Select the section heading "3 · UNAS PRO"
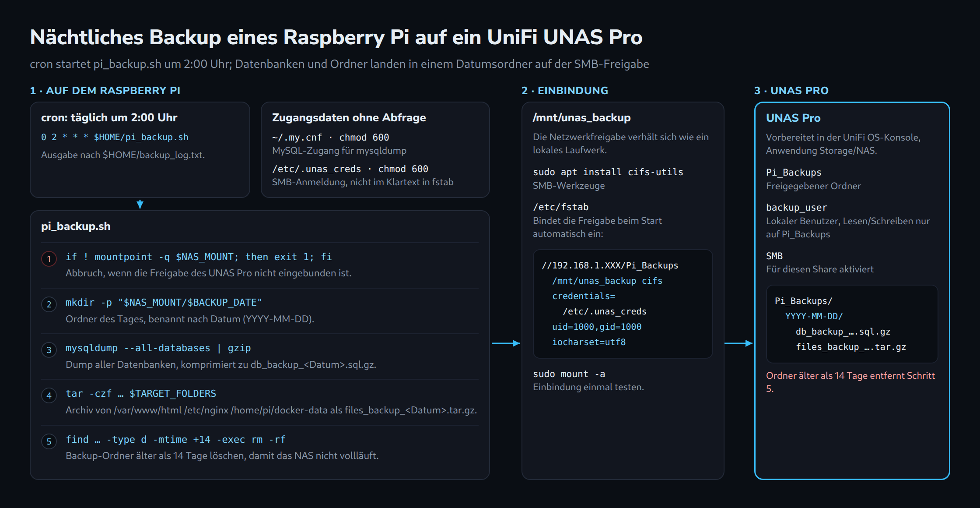 pyautogui.click(x=791, y=91)
